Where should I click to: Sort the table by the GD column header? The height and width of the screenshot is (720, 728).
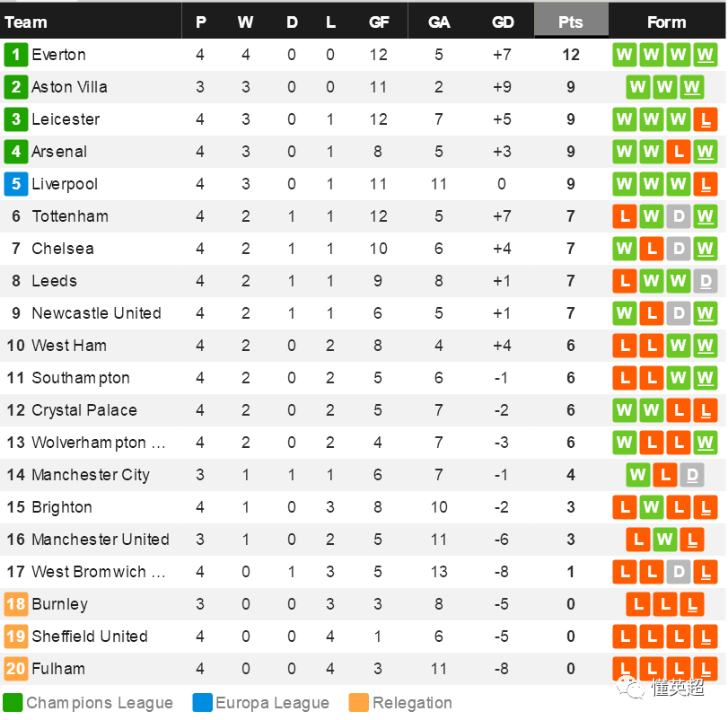tap(503, 22)
